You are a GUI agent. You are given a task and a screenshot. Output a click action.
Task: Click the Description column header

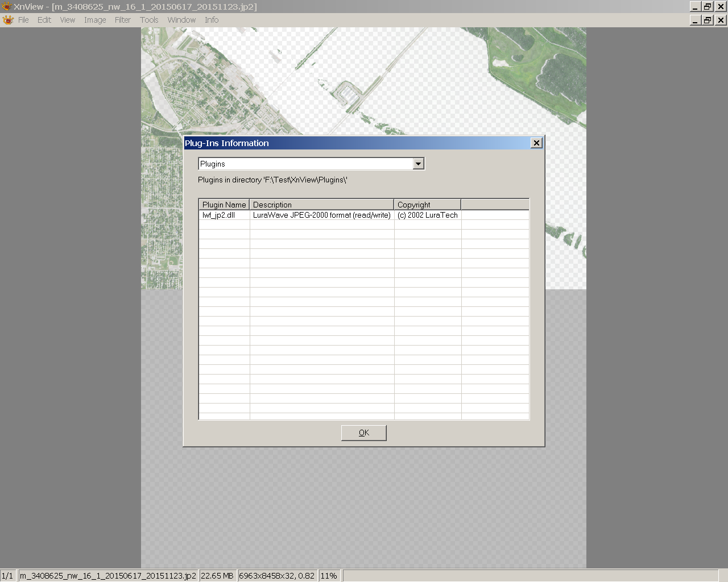(321, 205)
